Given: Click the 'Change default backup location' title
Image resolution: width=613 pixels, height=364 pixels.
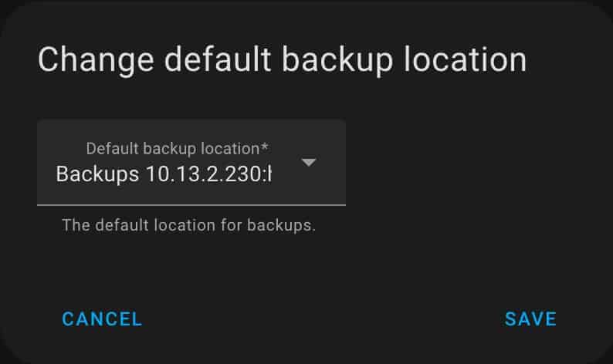Looking at the screenshot, I should coord(282,59).
